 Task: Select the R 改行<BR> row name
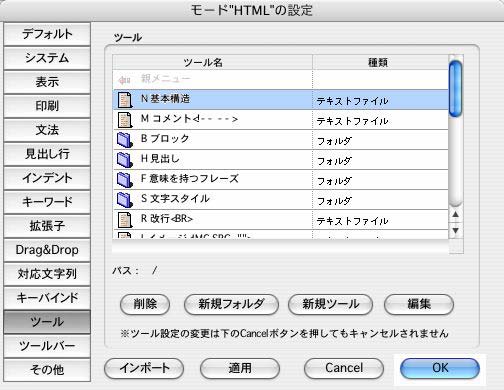point(167,219)
